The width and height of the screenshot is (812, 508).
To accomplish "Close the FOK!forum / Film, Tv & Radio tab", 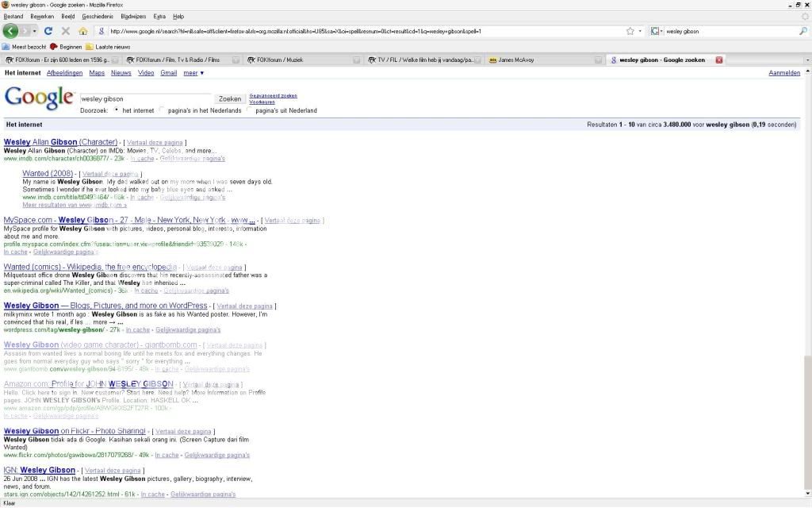I will [x=236, y=60].
